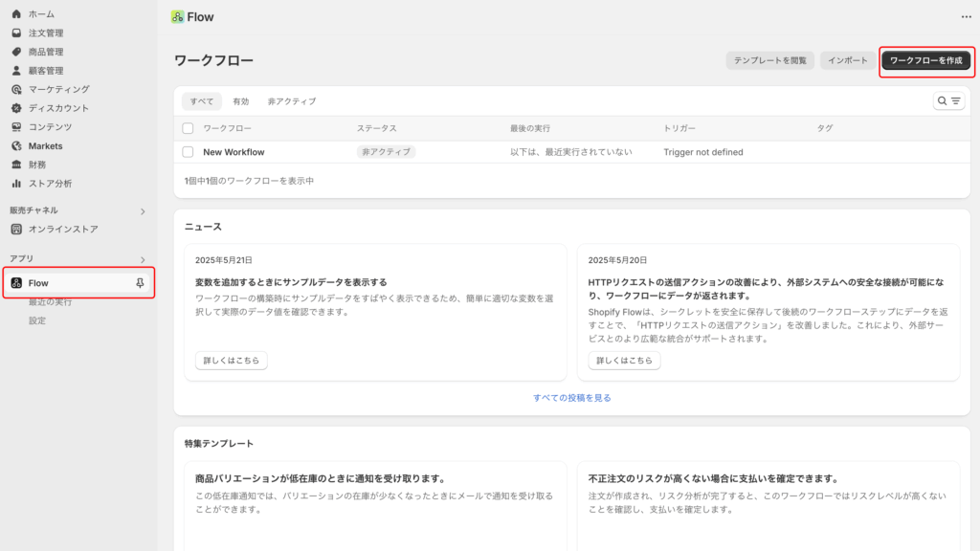Click the Trigger not defined cell

tap(703, 152)
